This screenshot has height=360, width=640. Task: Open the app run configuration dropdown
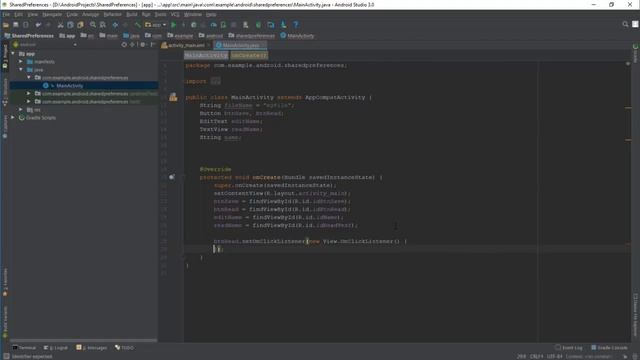[x=156, y=25]
